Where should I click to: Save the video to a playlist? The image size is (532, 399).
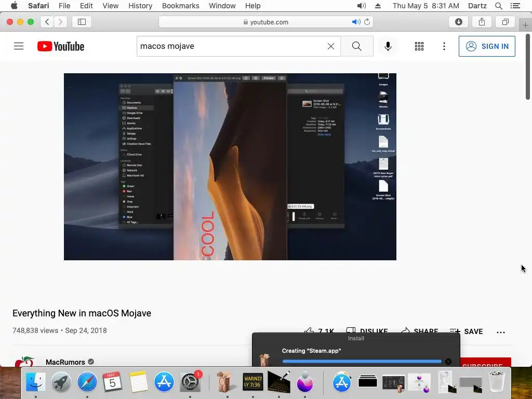[x=466, y=331]
